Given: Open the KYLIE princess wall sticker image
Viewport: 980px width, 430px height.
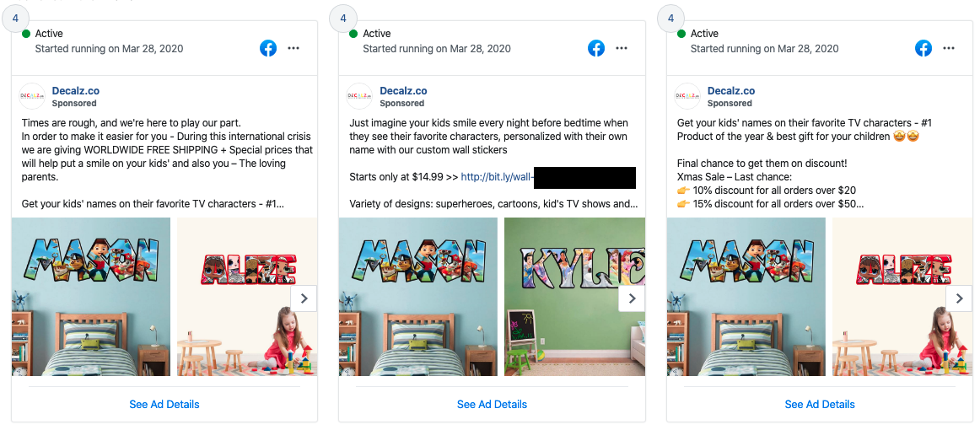Looking at the screenshot, I should pos(575,297).
